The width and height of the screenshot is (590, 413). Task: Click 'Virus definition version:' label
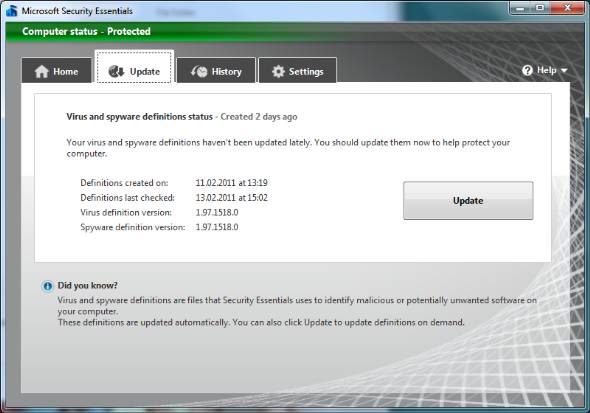[126, 213]
